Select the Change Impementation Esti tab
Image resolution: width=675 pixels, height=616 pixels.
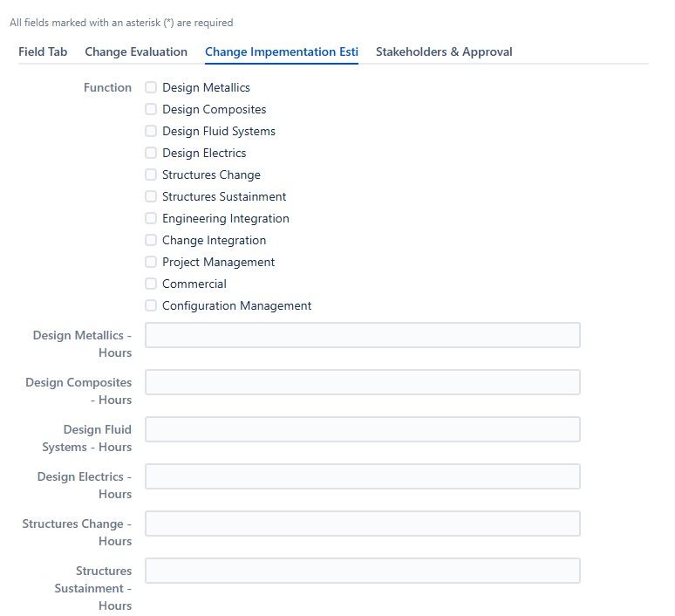click(x=282, y=51)
